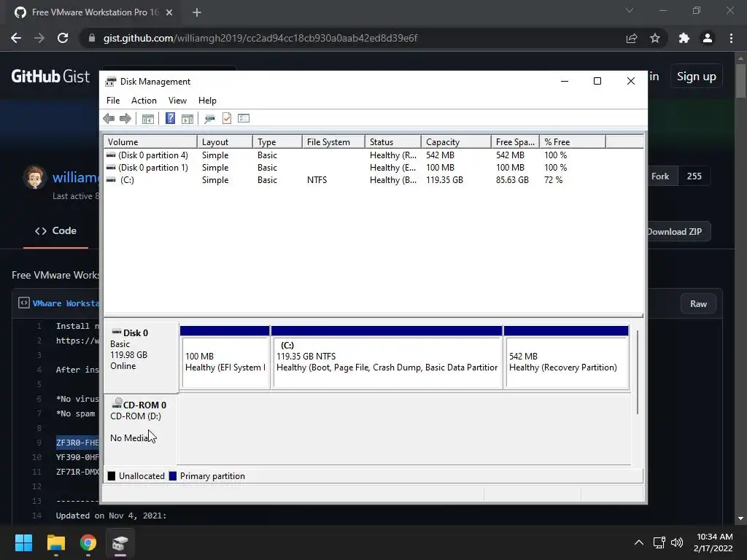Click Disk Management title bar icon
Screen dimensions: 747x560
(x=111, y=82)
